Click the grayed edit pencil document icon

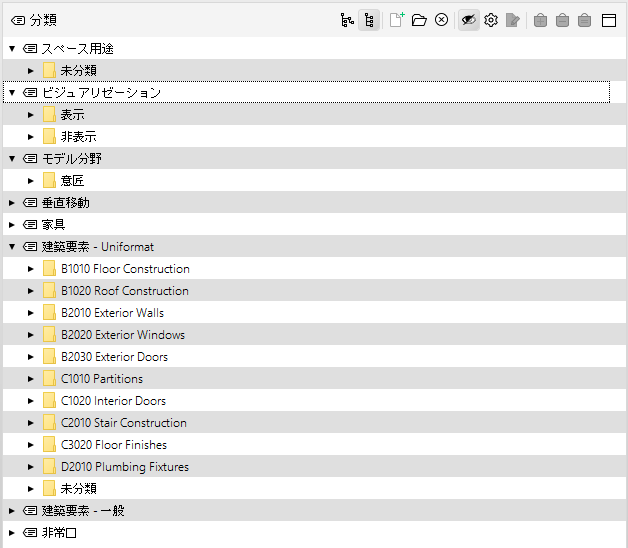click(513, 20)
